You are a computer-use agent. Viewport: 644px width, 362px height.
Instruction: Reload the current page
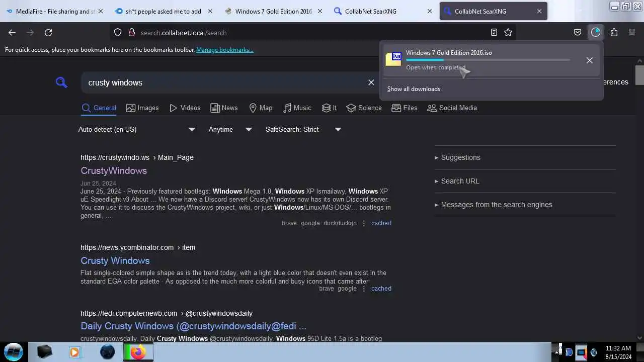pos(48,33)
